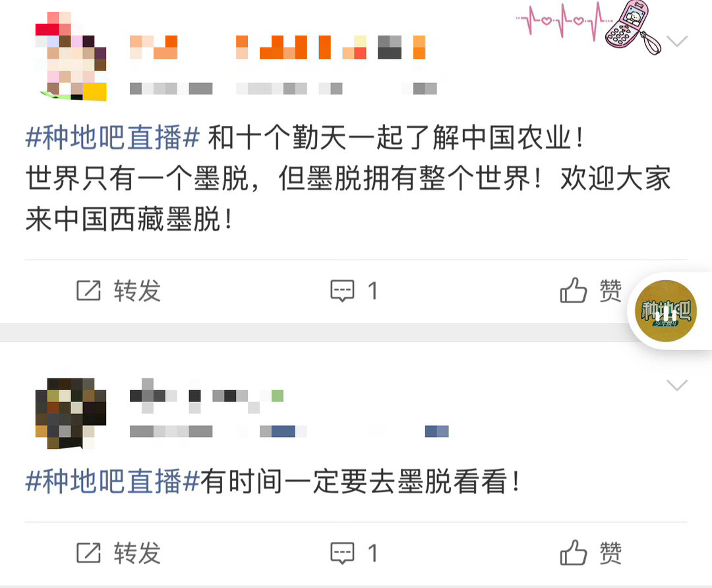
Task: Tap second post's username
Action: pos(206,396)
